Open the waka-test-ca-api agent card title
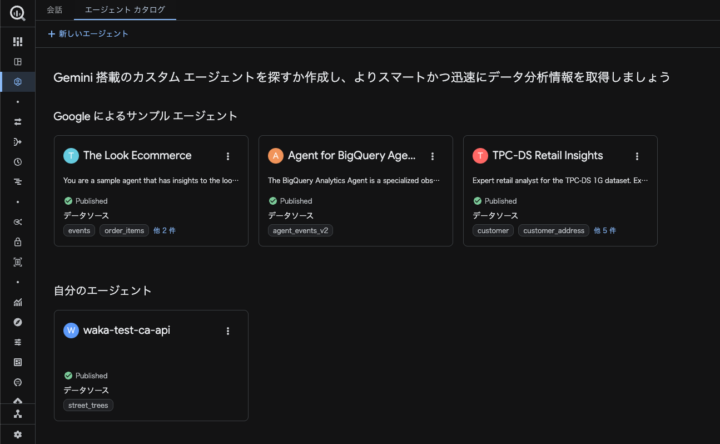Viewport: 720px width, 444px height. tap(126, 331)
